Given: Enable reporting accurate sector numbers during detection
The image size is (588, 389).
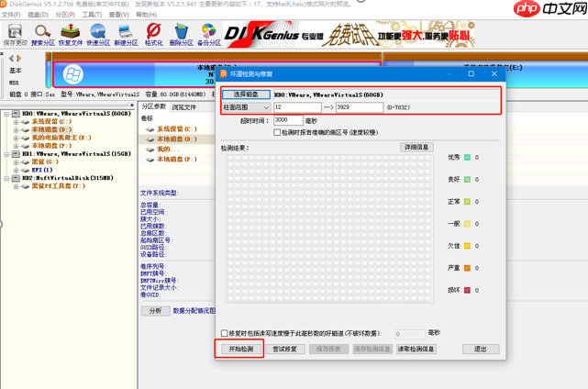Looking at the screenshot, I should click(277, 132).
